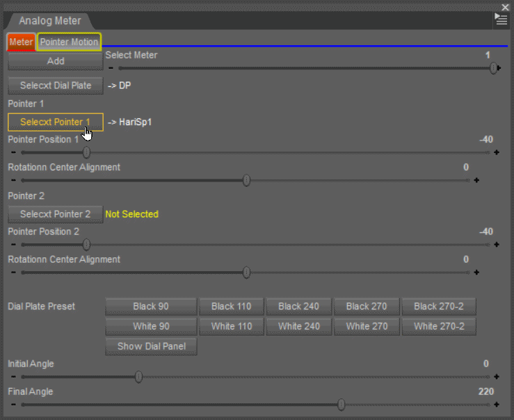Open the Show Dial Panel button
514x420 pixels.
[x=151, y=346]
